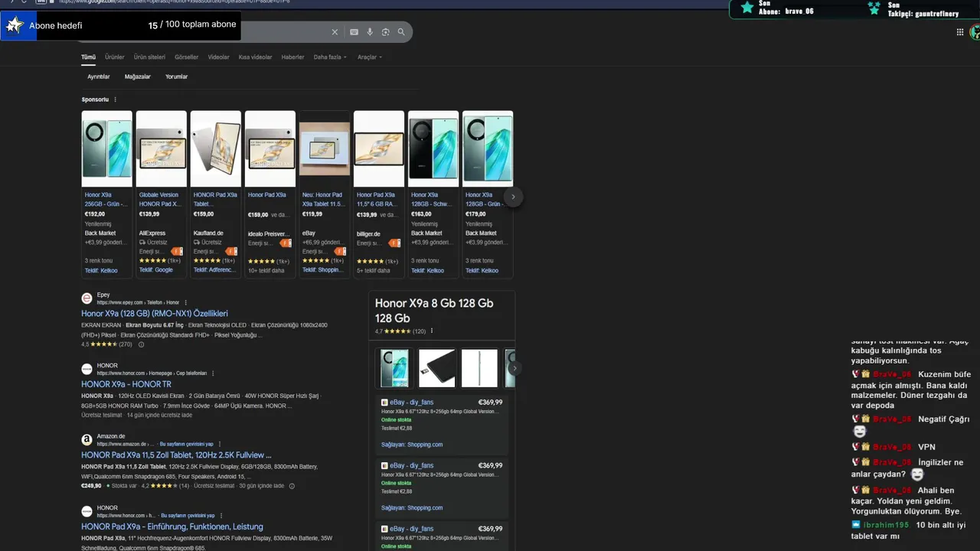The image size is (980, 551).
Task: Switch to the Kısa videolar tab
Action: pos(256,57)
